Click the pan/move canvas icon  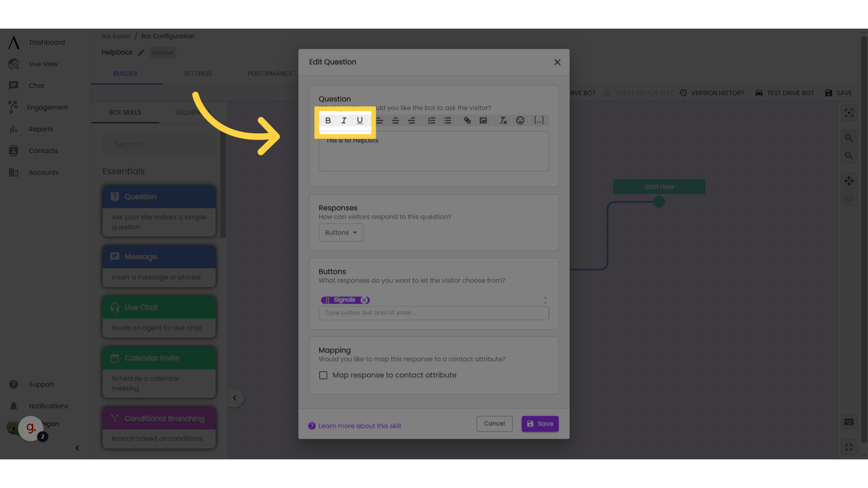tap(849, 181)
